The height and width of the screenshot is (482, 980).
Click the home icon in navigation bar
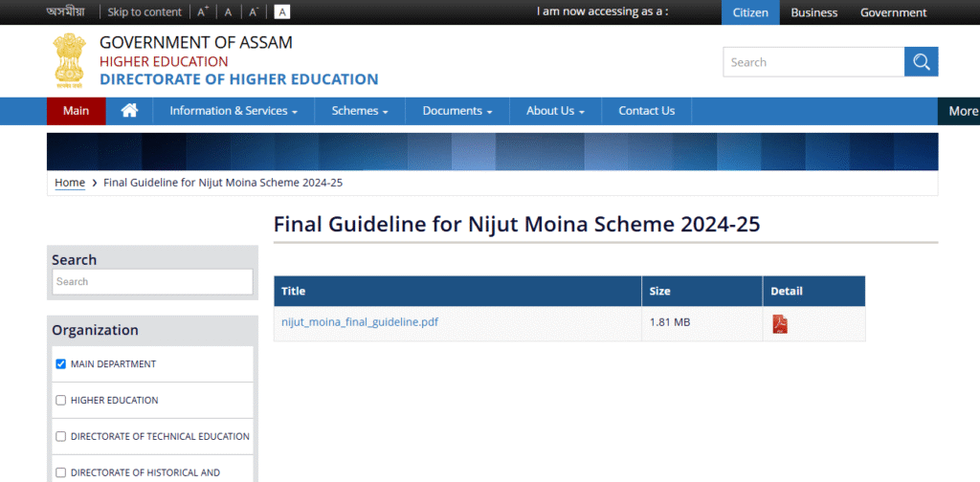click(129, 111)
